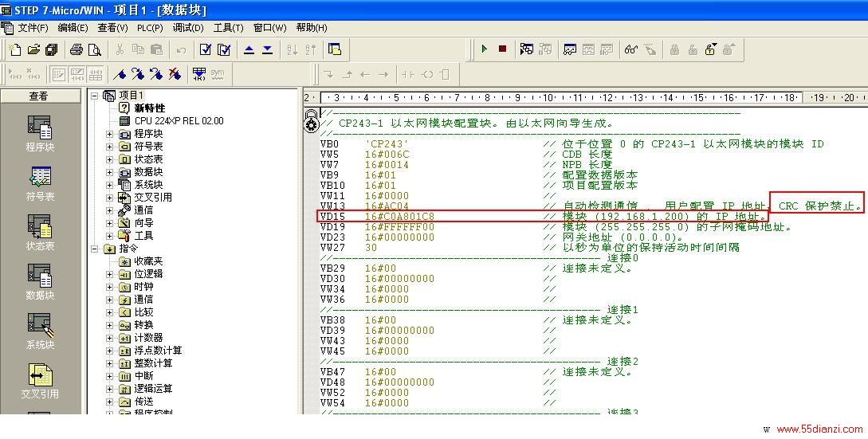This screenshot has width=868, height=439.
Task: Open 程序块 from the 查看 sidebar
Action: pyautogui.click(x=40, y=134)
